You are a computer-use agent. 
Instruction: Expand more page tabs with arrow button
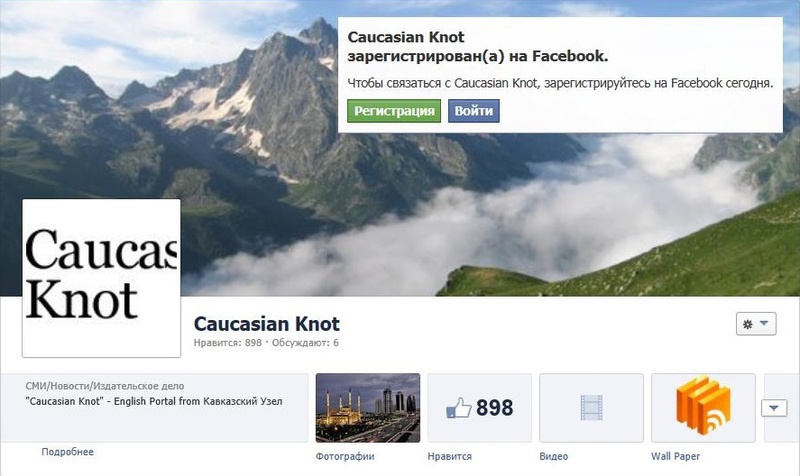[774, 408]
